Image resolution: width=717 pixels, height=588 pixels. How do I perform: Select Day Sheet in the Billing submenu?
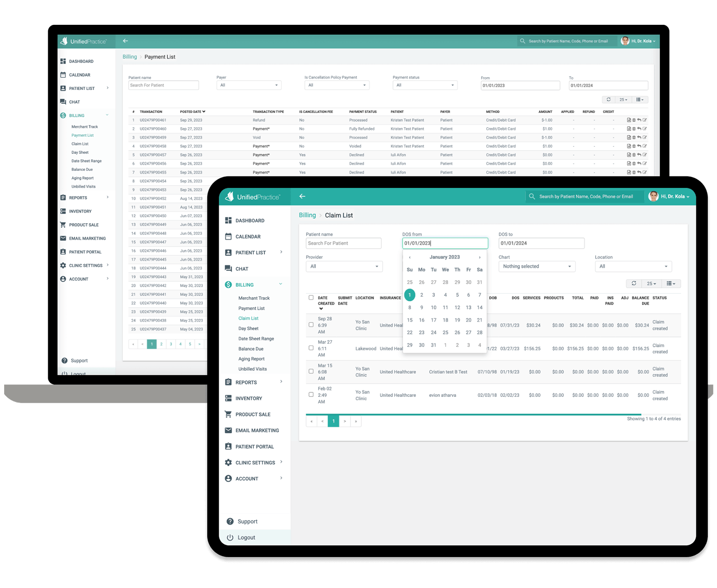[248, 328]
